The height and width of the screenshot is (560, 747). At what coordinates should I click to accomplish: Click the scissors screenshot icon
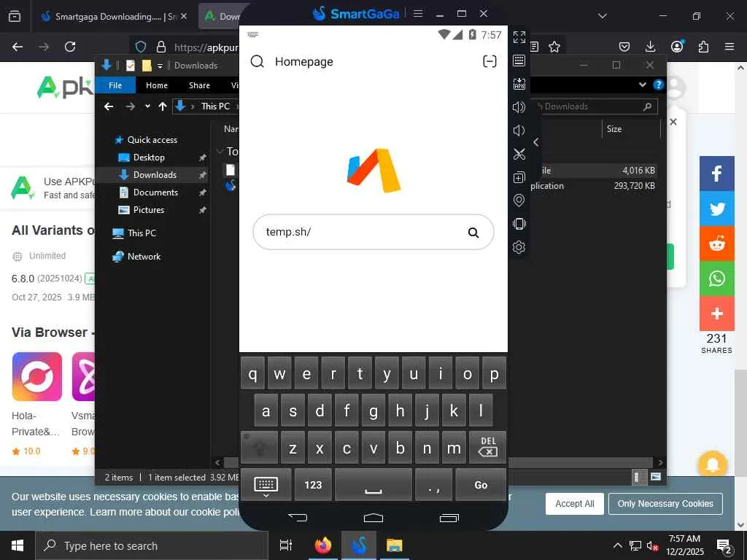tap(519, 154)
